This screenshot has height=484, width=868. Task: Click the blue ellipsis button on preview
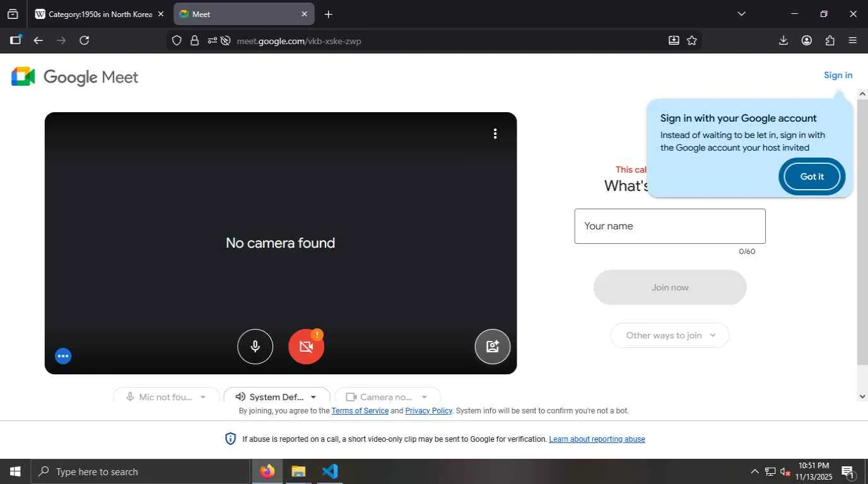pos(63,356)
